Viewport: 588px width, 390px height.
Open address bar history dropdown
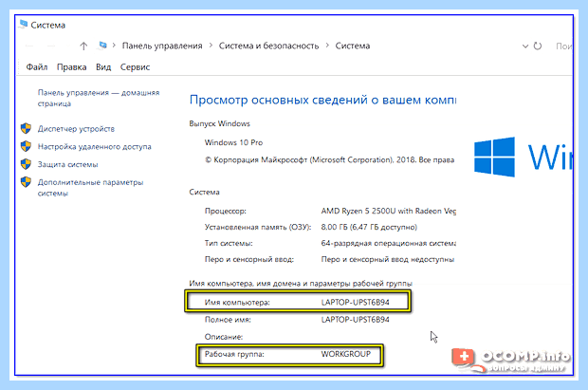pos(525,46)
